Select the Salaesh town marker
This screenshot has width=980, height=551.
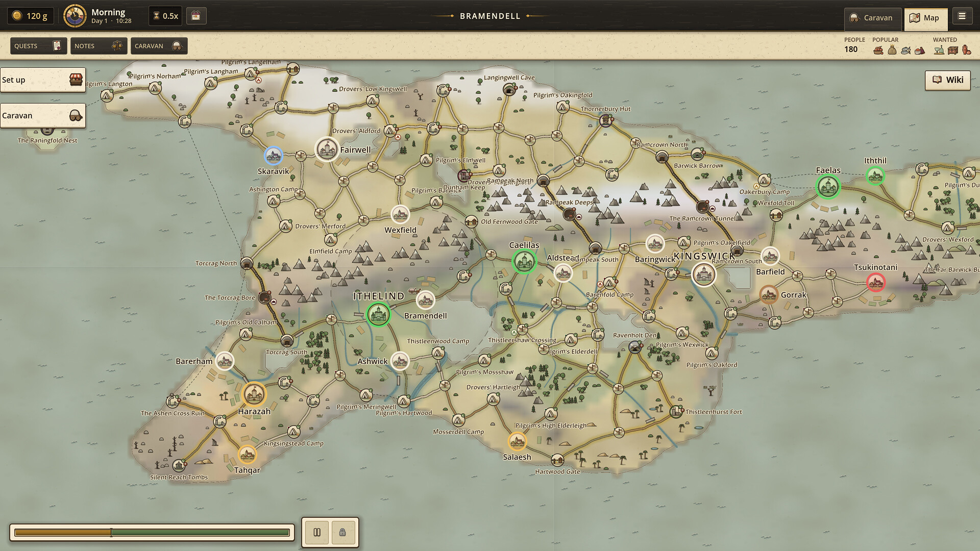pos(517,441)
